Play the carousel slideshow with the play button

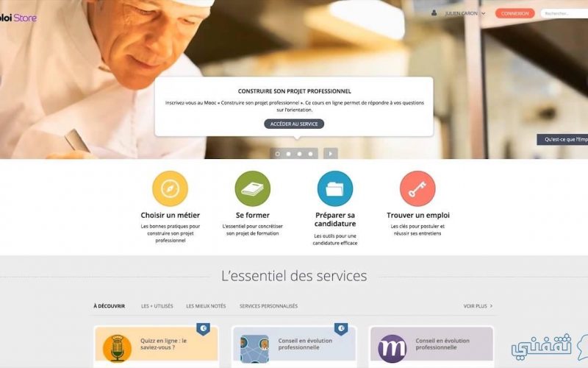[x=330, y=154]
